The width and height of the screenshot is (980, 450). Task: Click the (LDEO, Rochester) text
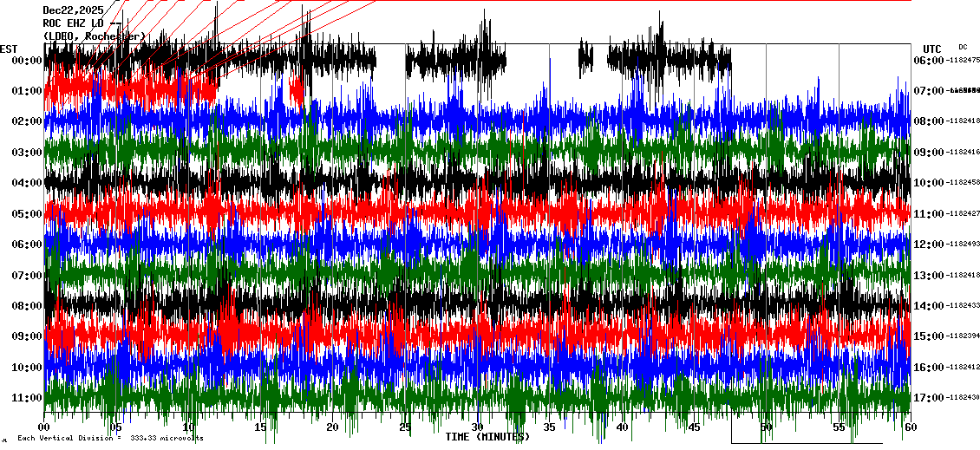(x=95, y=36)
